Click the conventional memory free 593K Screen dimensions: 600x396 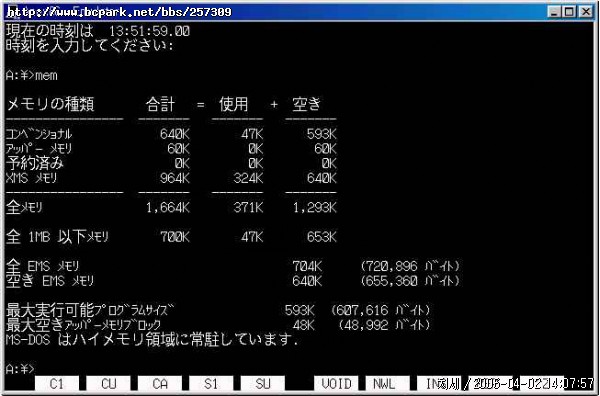[322, 134]
